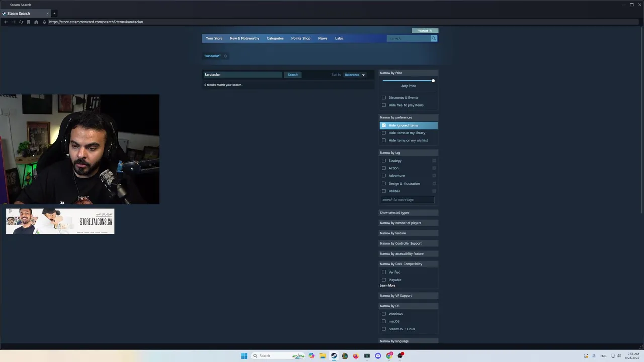644x362 pixels.
Task: Filter by SteamOS + Linux checkbox
Action: pyautogui.click(x=384, y=329)
